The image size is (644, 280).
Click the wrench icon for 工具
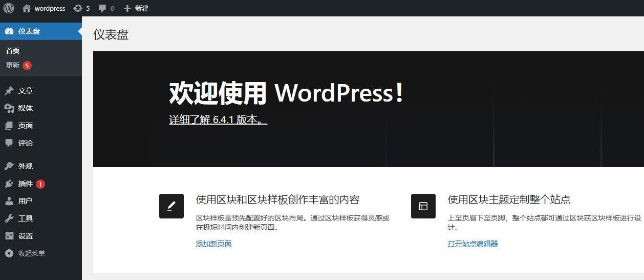(9, 218)
